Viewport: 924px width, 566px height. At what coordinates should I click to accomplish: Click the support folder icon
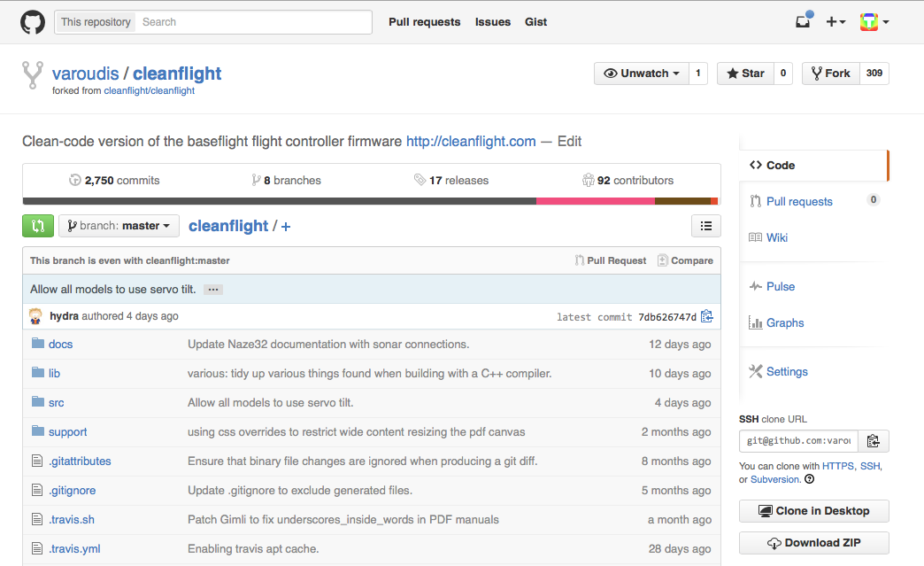(x=38, y=431)
